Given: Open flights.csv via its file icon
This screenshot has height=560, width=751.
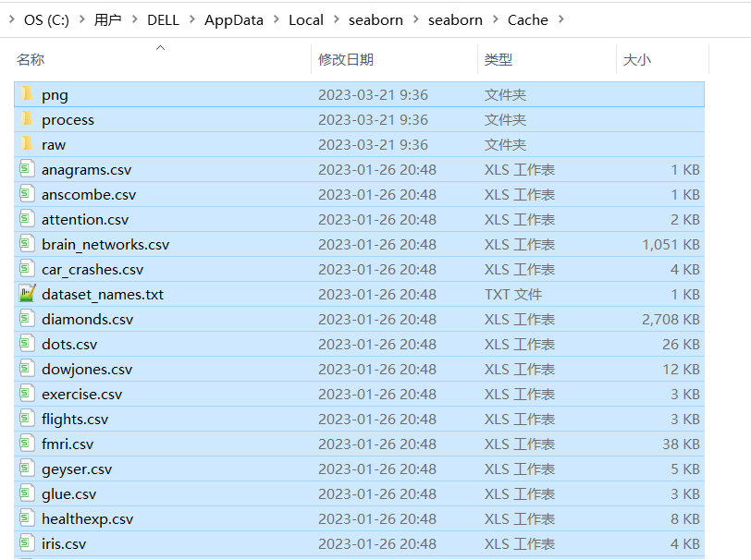Looking at the screenshot, I should coord(28,419).
